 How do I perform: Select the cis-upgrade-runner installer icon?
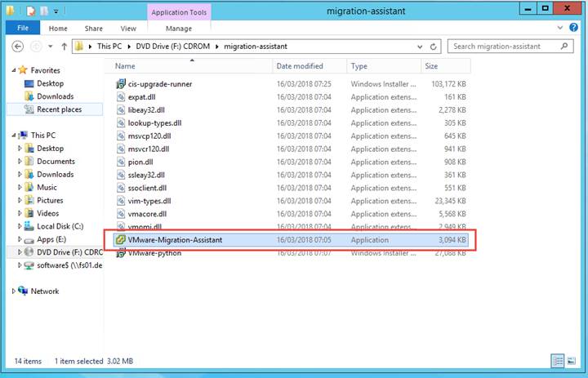[x=121, y=84]
